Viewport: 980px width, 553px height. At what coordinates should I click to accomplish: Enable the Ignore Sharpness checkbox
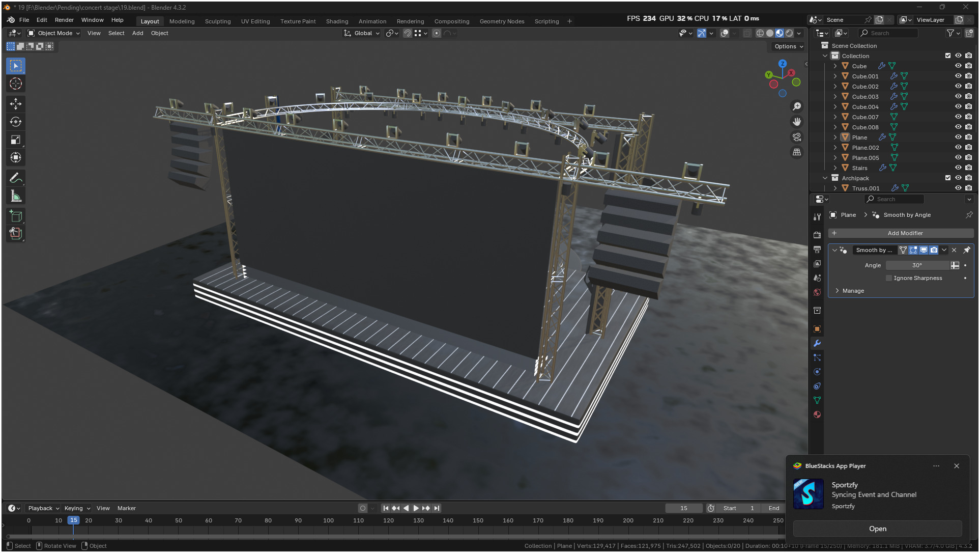[x=889, y=278]
